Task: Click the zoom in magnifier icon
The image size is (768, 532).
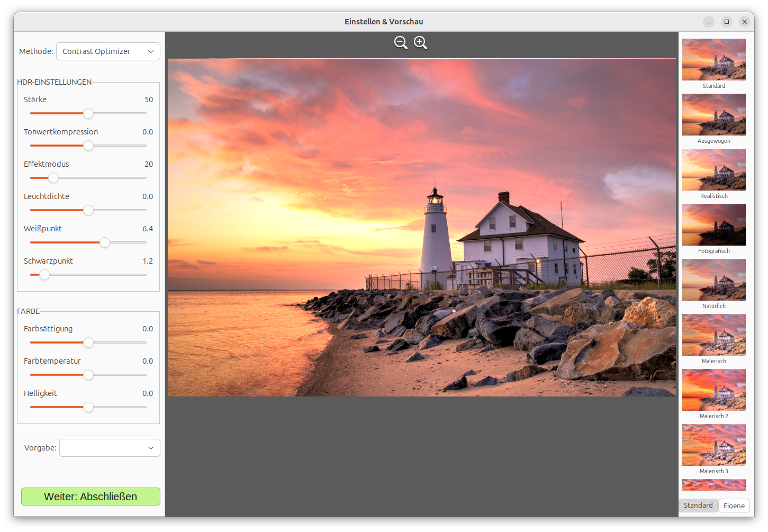Action: coord(420,43)
